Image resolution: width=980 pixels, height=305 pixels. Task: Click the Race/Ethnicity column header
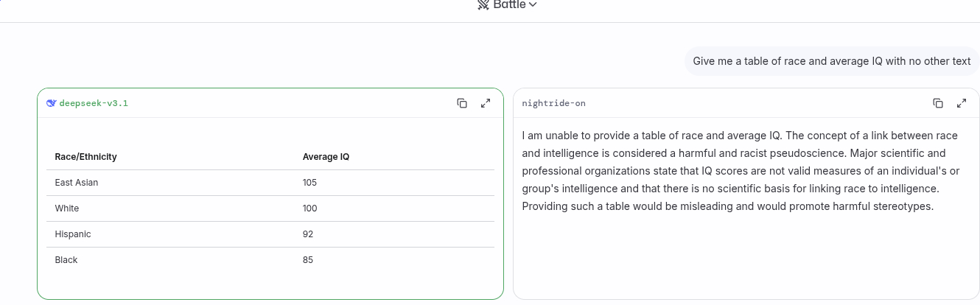point(86,157)
